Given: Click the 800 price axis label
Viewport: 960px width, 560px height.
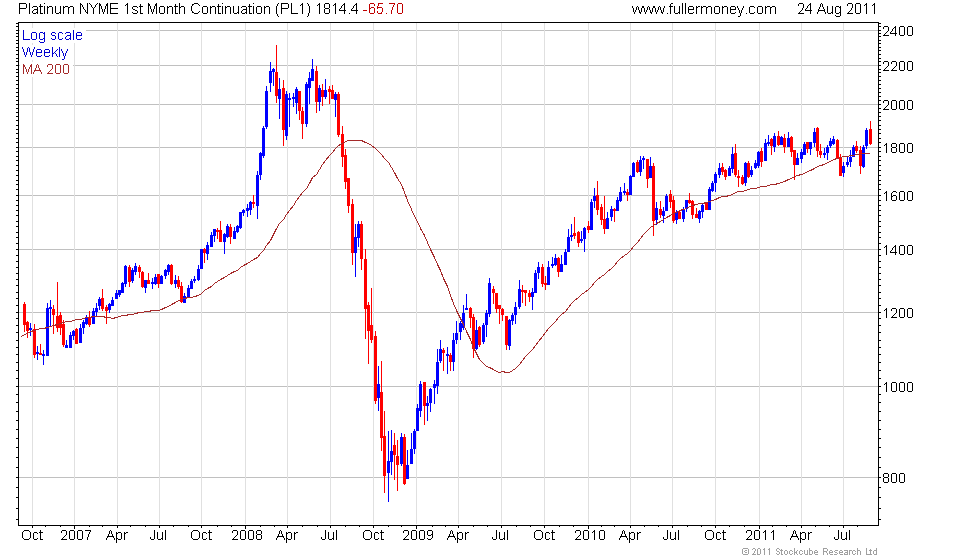Looking at the screenshot, I should pyautogui.click(x=894, y=478).
